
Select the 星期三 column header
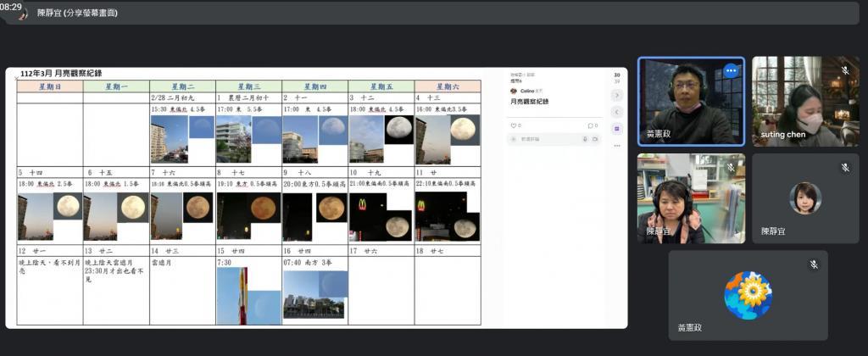tap(248, 86)
